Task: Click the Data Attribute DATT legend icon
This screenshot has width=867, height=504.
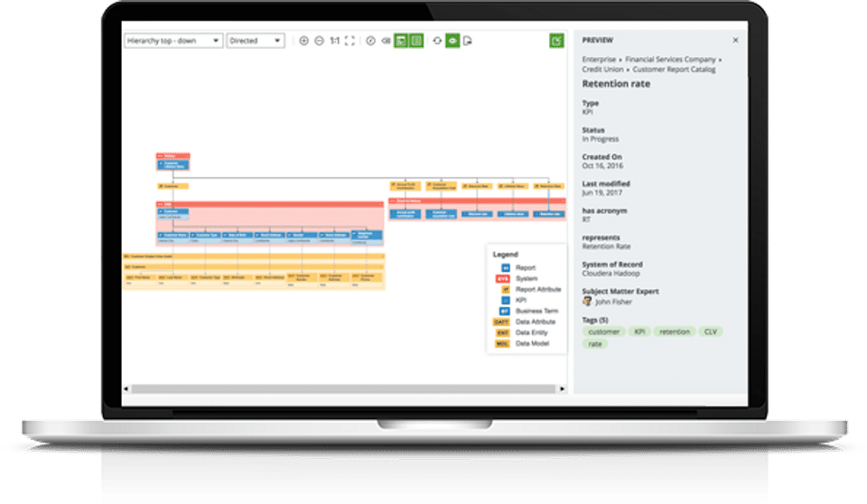Action: (501, 322)
